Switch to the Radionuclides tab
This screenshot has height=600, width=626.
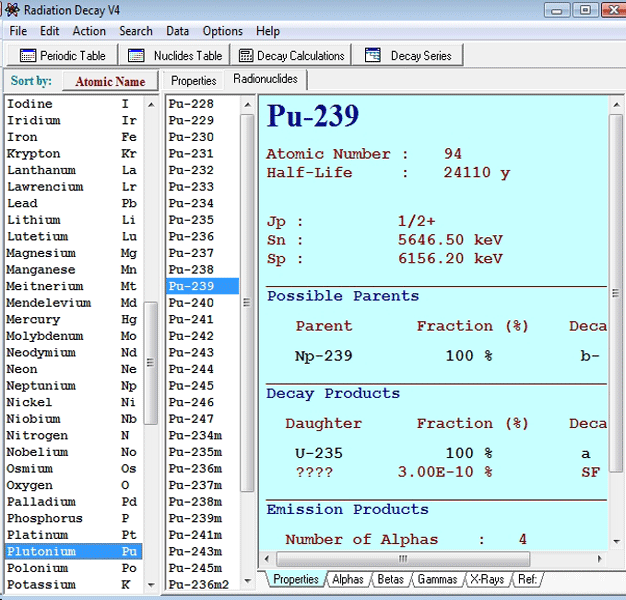tap(265, 79)
